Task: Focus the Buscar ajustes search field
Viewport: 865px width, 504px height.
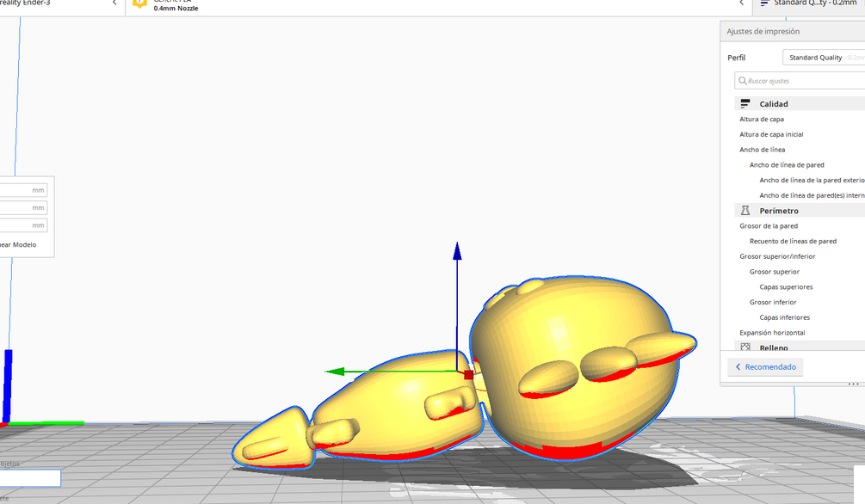Action: pyautogui.click(x=800, y=81)
